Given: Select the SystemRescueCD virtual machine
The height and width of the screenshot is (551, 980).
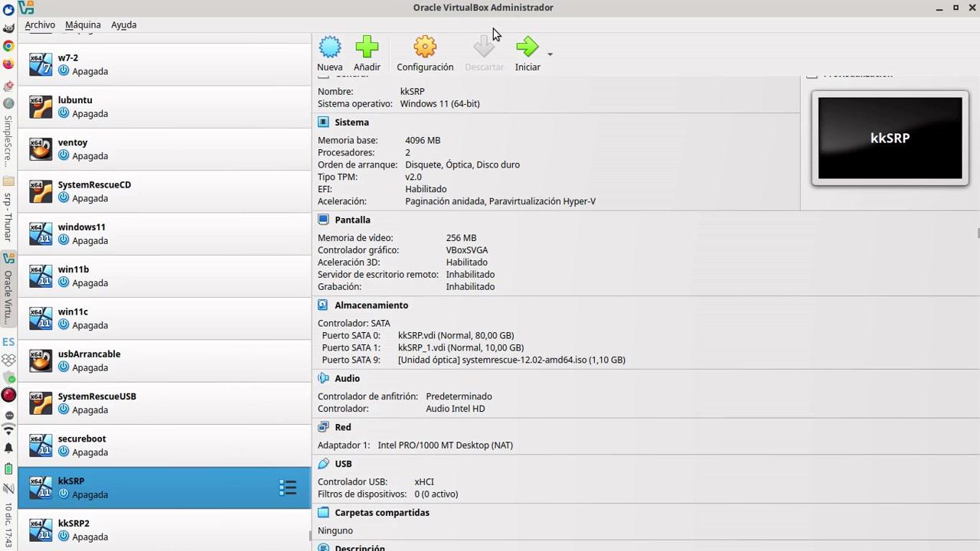Looking at the screenshot, I should tap(165, 191).
